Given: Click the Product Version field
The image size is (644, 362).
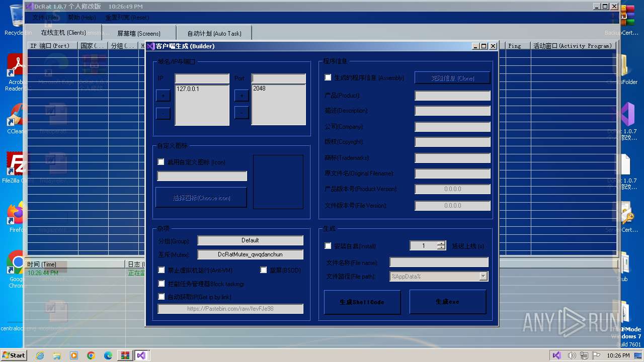Looking at the screenshot, I should (x=452, y=189).
